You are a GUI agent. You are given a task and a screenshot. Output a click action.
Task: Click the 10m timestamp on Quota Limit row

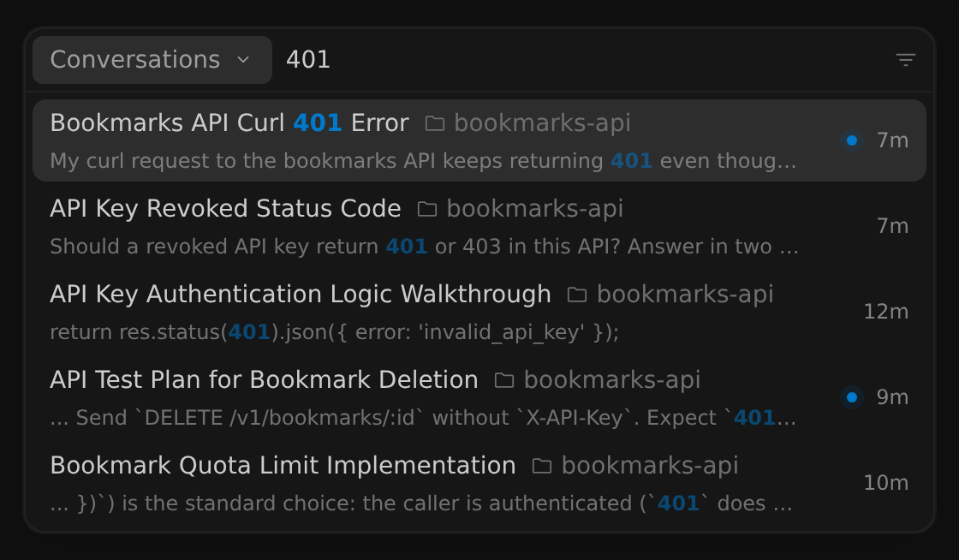point(885,483)
